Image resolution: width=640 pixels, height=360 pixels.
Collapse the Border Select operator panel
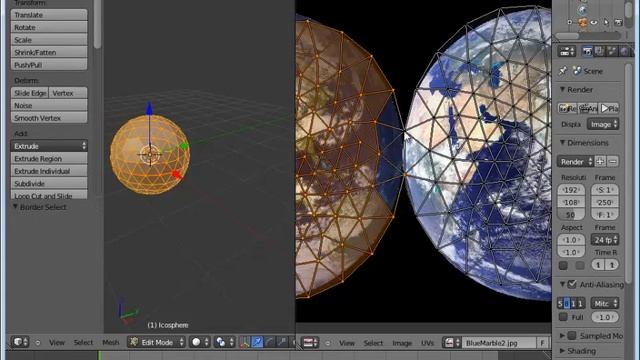[15, 207]
